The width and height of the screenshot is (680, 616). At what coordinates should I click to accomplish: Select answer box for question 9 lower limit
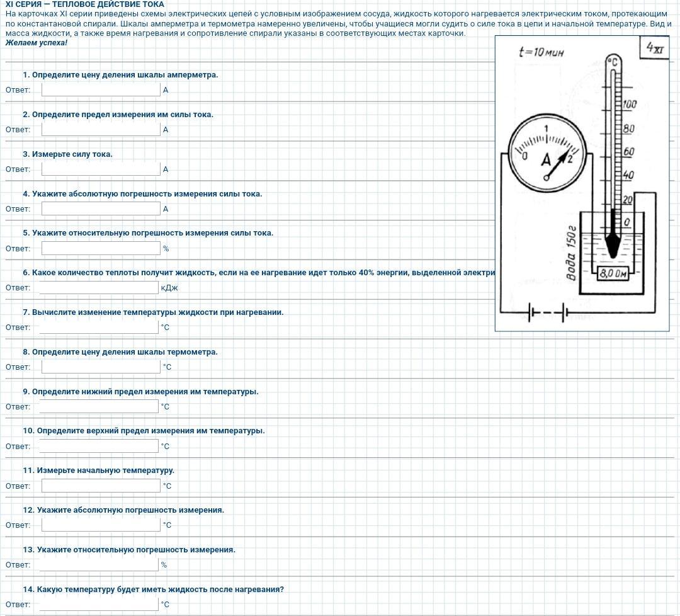[99, 407]
